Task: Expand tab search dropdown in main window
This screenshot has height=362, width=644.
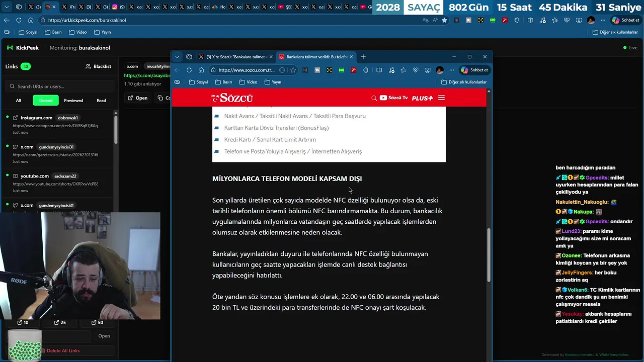Action: coord(7,7)
